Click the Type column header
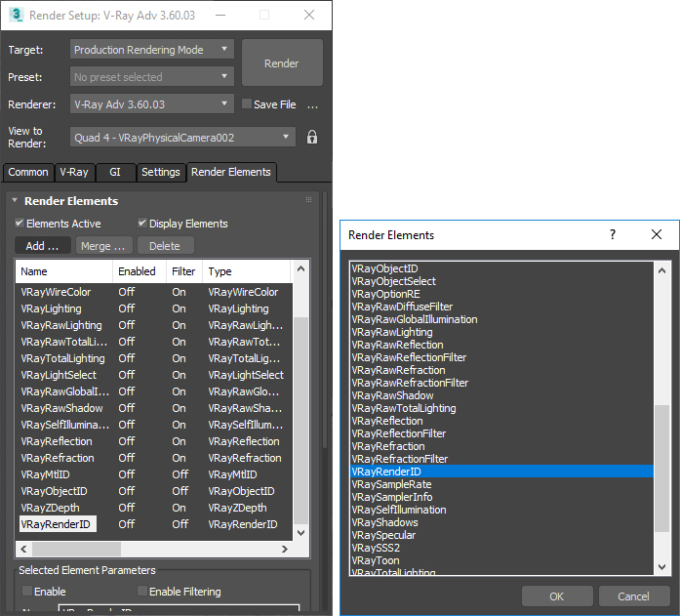Screen dimensions: 680x616 (x=246, y=271)
